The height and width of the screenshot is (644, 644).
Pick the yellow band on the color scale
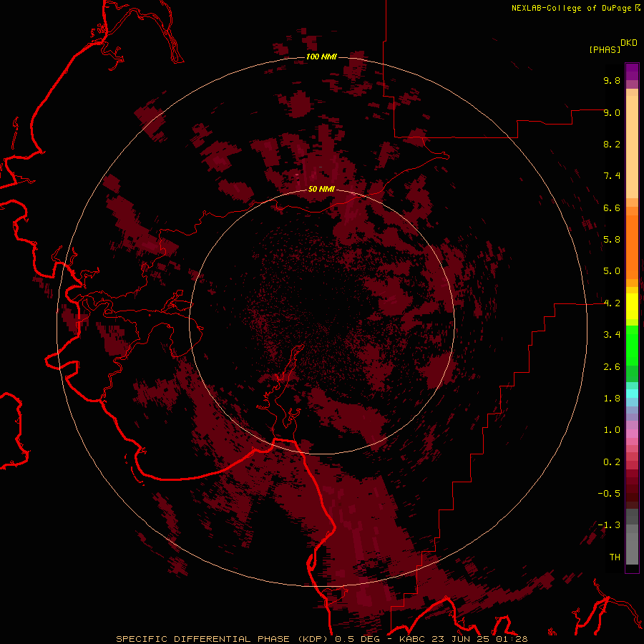point(632,306)
